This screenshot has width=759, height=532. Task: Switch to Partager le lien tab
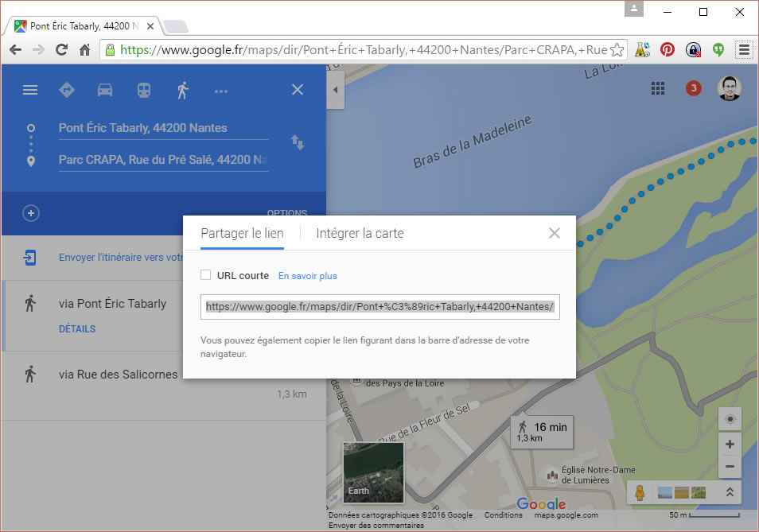[242, 233]
